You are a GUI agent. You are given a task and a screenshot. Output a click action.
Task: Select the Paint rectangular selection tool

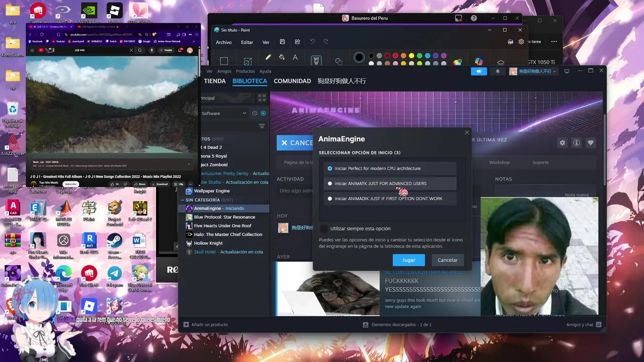(x=224, y=61)
